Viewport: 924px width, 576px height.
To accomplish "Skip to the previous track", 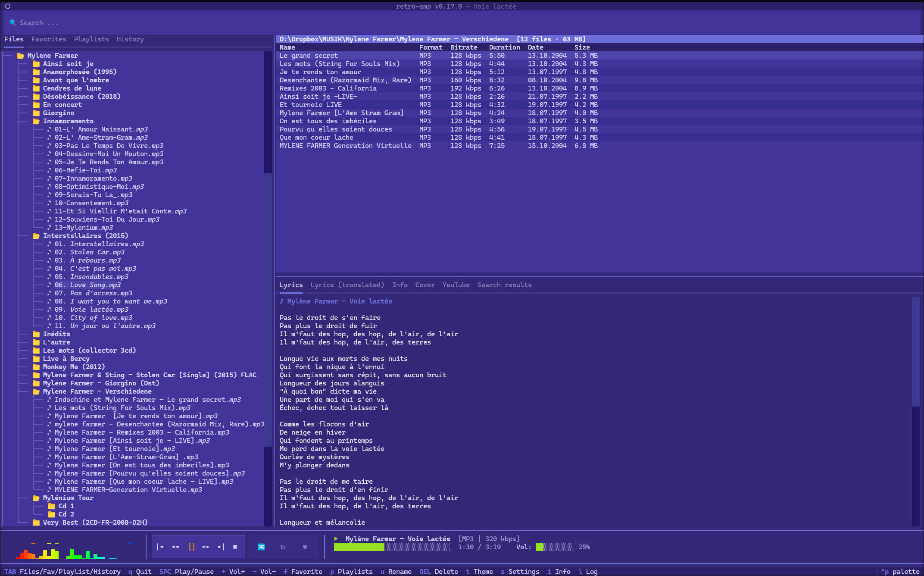I will point(160,547).
